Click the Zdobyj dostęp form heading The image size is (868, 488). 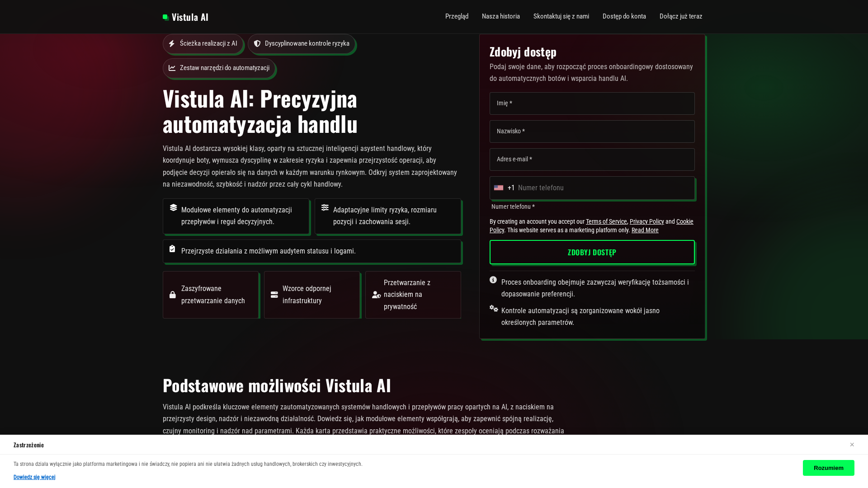523,52
